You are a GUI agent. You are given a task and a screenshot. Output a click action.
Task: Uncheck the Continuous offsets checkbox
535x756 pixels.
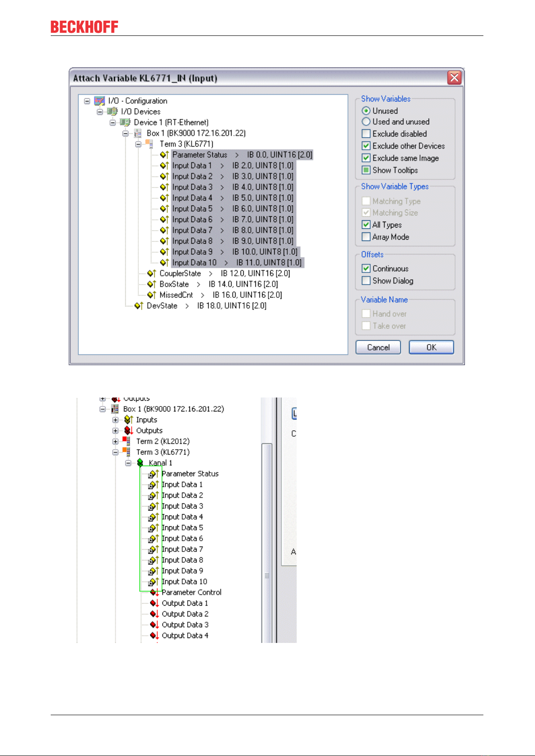(366, 269)
